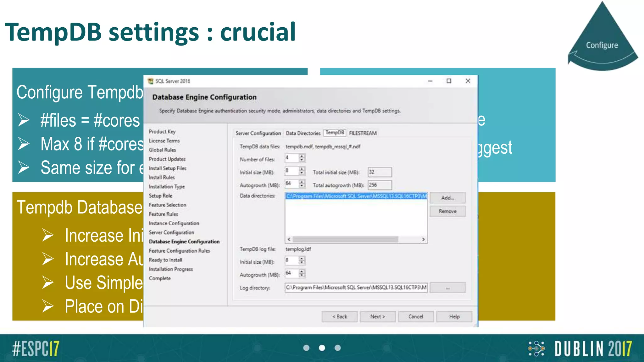Click the third slide indicator dot
This screenshot has width=644, height=362.
pyautogui.click(x=338, y=348)
